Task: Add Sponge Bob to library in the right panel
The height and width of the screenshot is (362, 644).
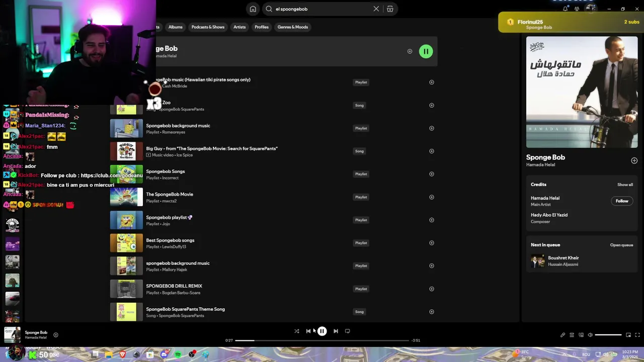Action: pyautogui.click(x=634, y=161)
